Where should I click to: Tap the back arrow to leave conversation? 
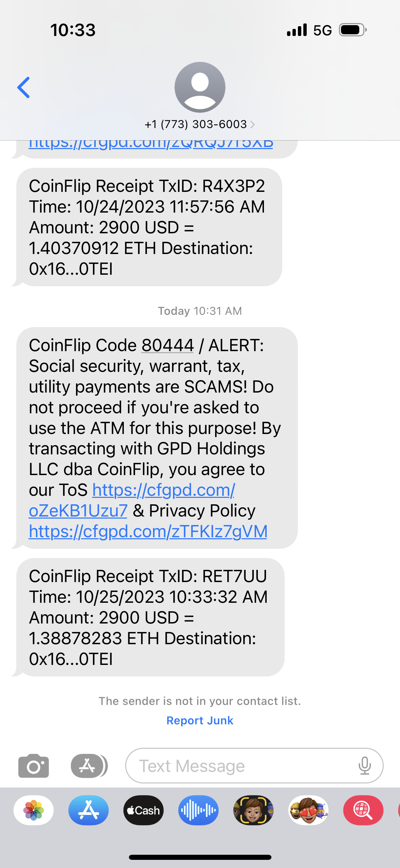24,87
